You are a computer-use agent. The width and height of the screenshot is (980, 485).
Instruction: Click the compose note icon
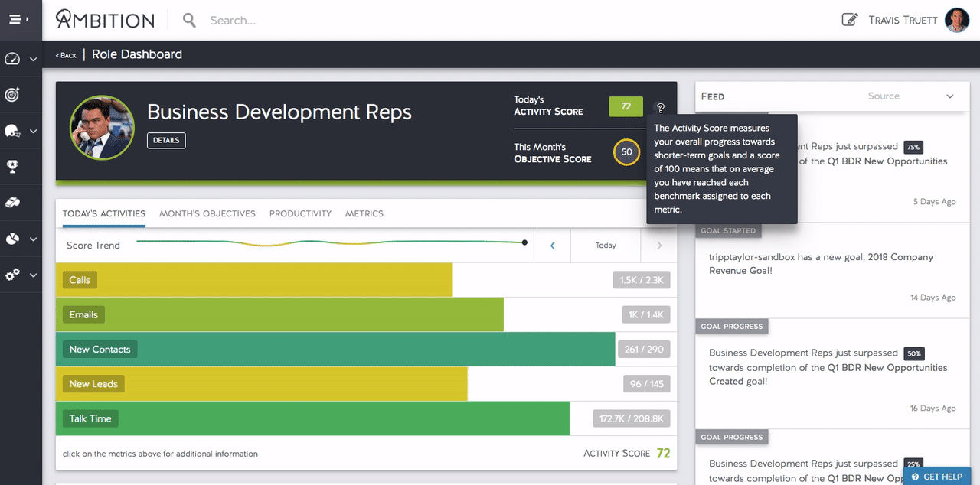pyautogui.click(x=849, y=20)
